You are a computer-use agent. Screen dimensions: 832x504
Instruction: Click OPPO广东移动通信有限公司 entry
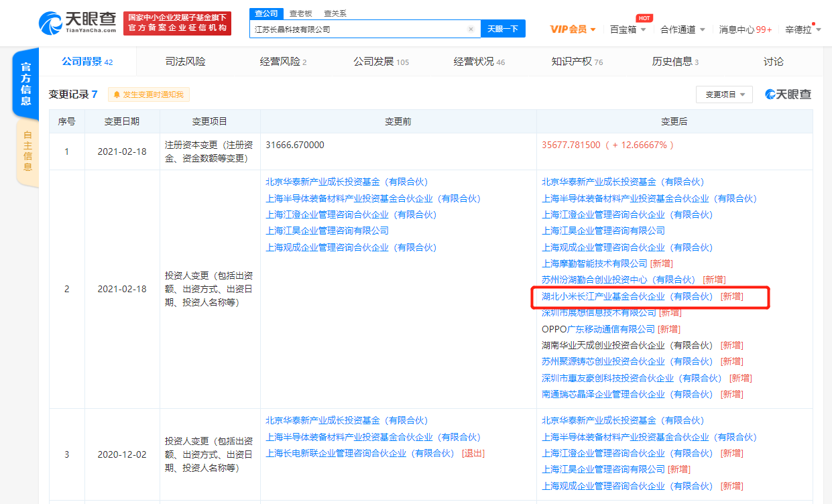(x=598, y=329)
